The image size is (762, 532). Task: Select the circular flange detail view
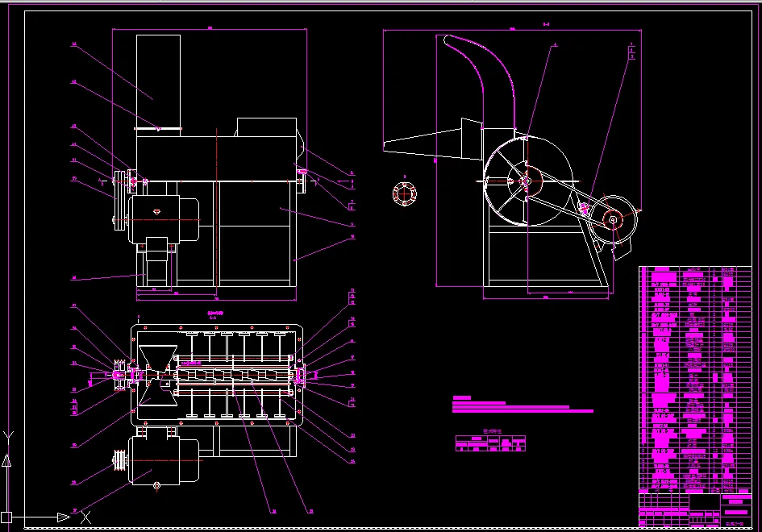[x=404, y=193]
